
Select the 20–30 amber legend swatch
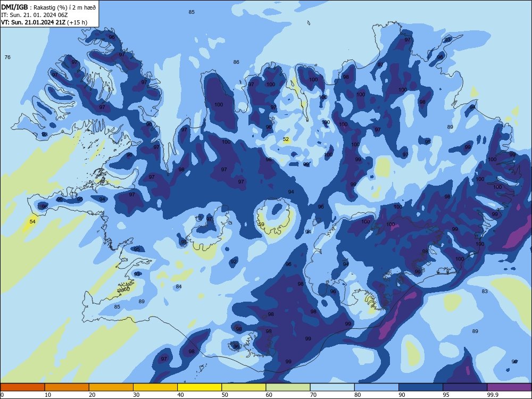click(111, 387)
